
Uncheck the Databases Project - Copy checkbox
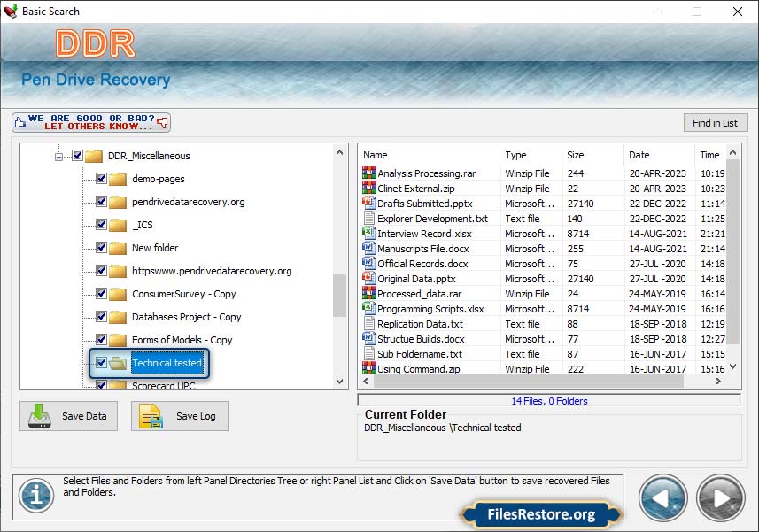(x=101, y=316)
